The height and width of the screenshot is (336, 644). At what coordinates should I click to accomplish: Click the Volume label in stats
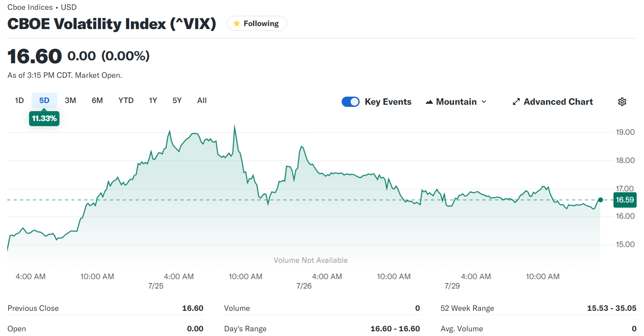[x=237, y=308]
